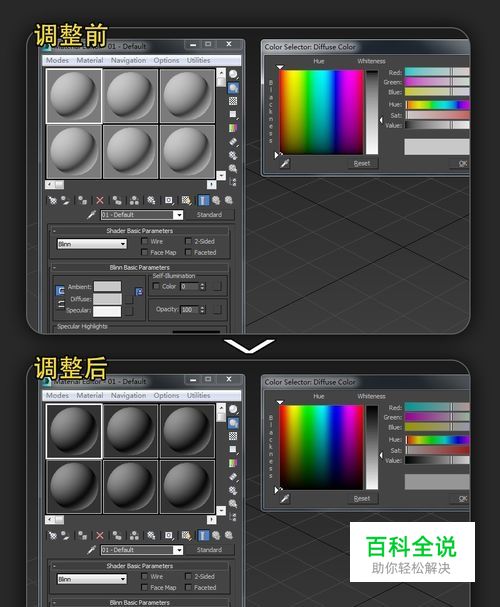Click Make Material Copy icon in 调整前 editor
The width and height of the screenshot is (500, 607).
pyautogui.click(x=117, y=200)
